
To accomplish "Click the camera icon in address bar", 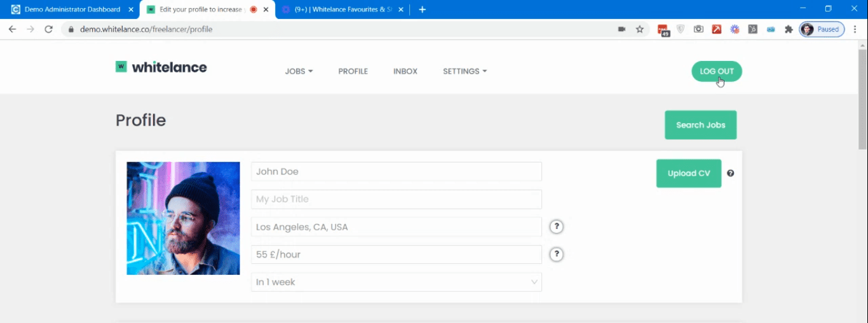I will pos(621,29).
